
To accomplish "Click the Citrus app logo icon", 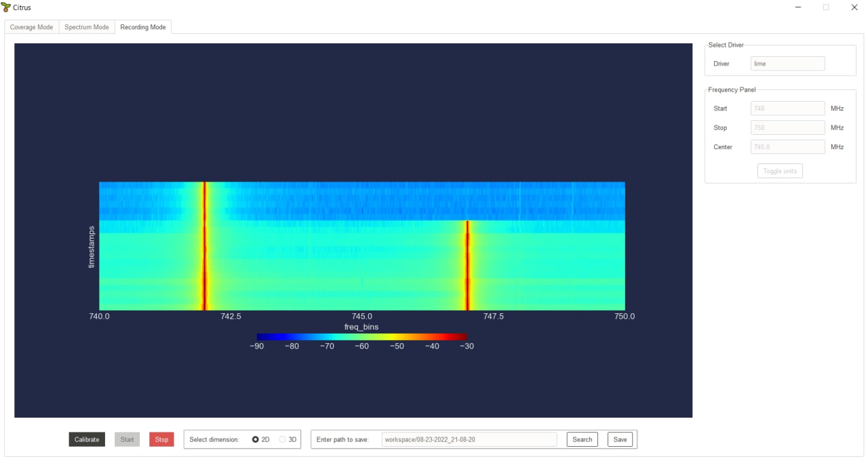I will (x=6, y=7).
